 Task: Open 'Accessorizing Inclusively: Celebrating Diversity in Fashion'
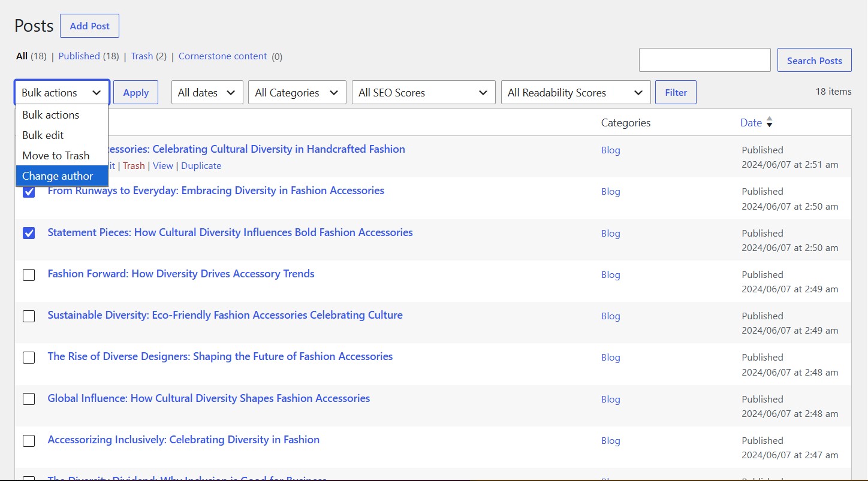[x=183, y=440]
